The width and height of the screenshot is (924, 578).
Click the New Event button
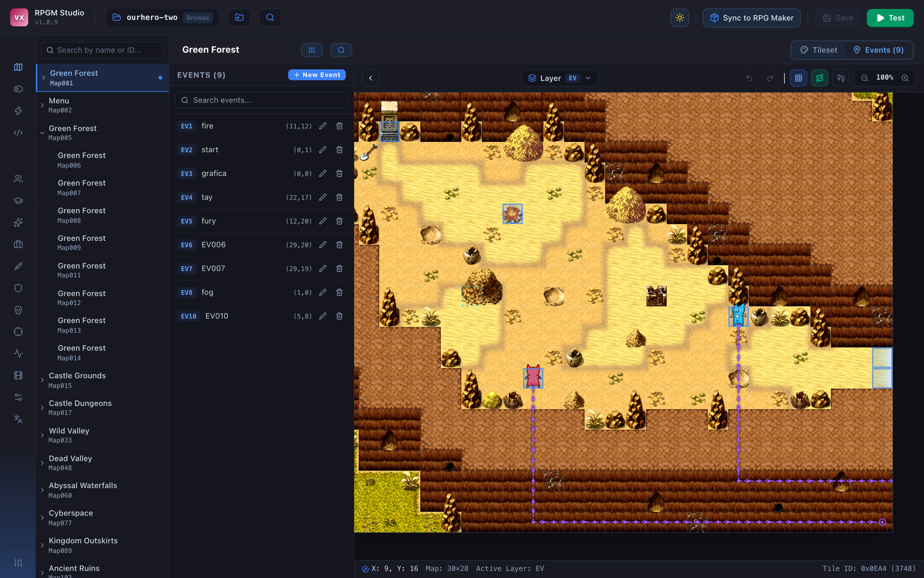[x=317, y=75]
